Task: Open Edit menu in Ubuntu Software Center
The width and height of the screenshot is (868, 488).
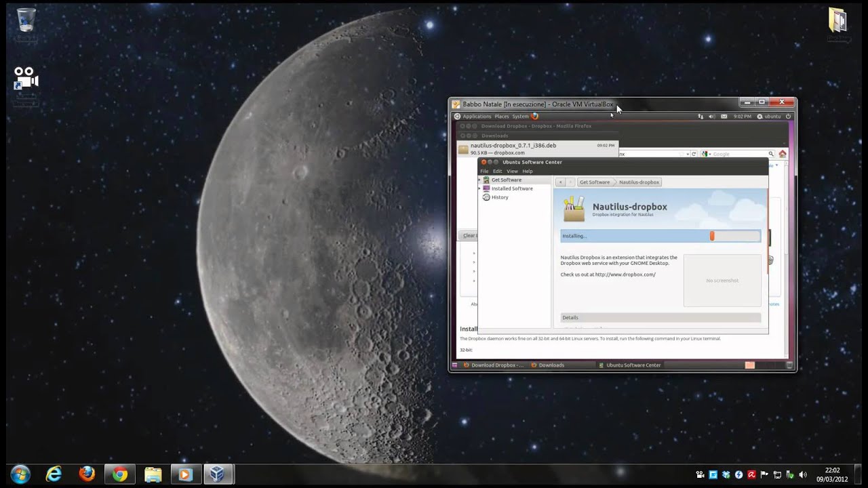Action: [497, 171]
